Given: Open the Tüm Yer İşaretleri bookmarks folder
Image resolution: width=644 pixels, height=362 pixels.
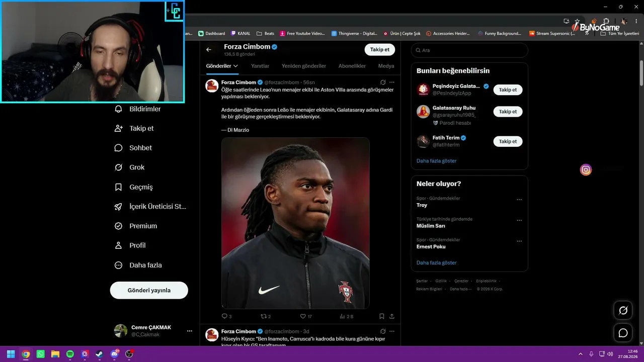Looking at the screenshot, I should point(619,34).
